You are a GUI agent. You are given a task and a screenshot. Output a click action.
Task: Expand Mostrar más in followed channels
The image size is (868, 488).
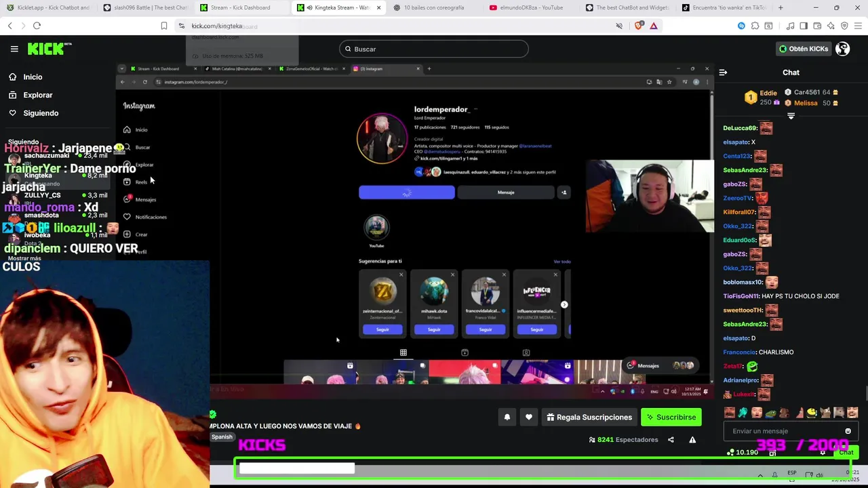tap(24, 258)
